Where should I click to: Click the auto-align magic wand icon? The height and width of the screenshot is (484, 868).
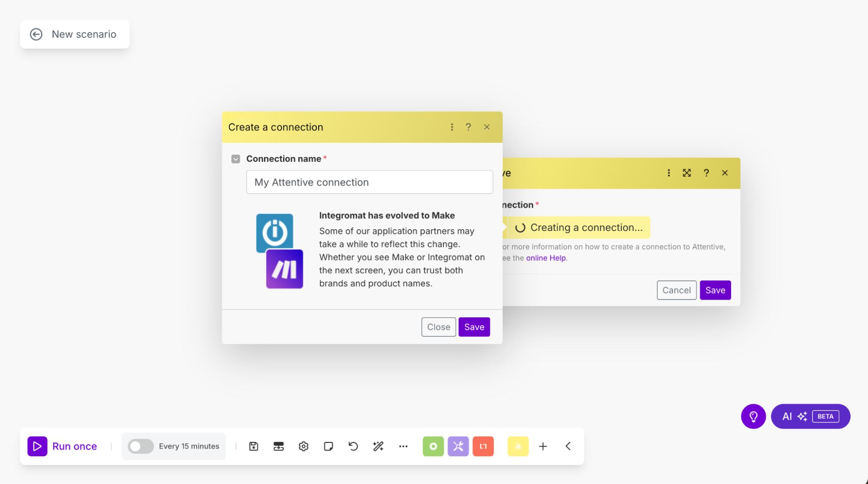(x=378, y=446)
